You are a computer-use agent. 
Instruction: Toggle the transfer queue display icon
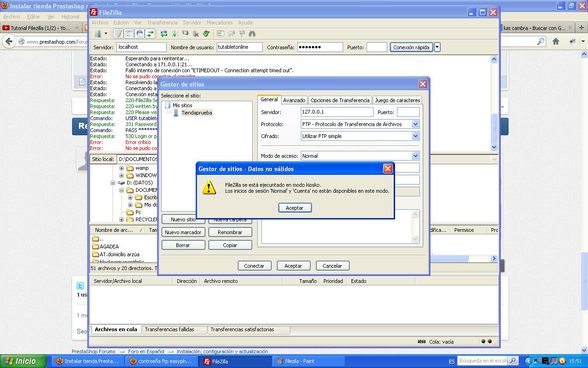click(150, 34)
